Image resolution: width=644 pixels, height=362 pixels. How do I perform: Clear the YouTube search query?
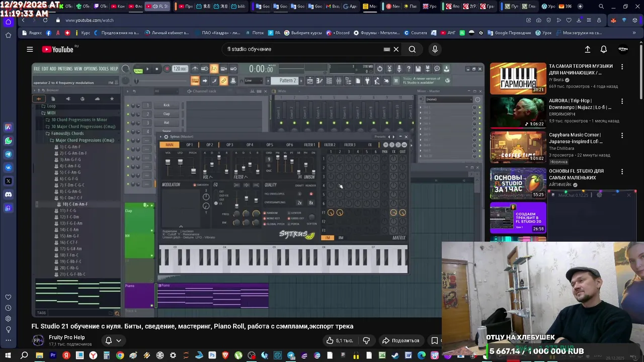tap(396, 49)
